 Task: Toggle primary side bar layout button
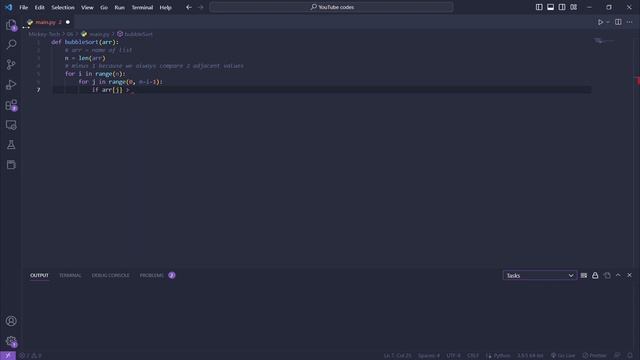coord(539,7)
